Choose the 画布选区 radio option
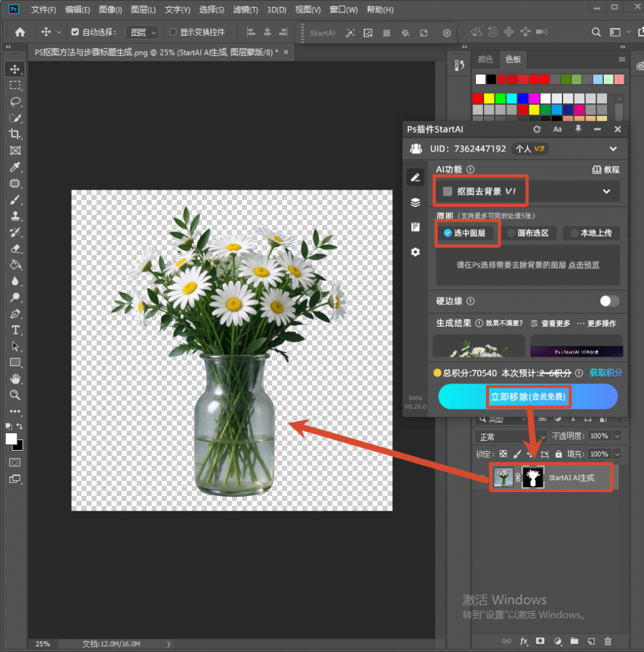 pyautogui.click(x=528, y=233)
